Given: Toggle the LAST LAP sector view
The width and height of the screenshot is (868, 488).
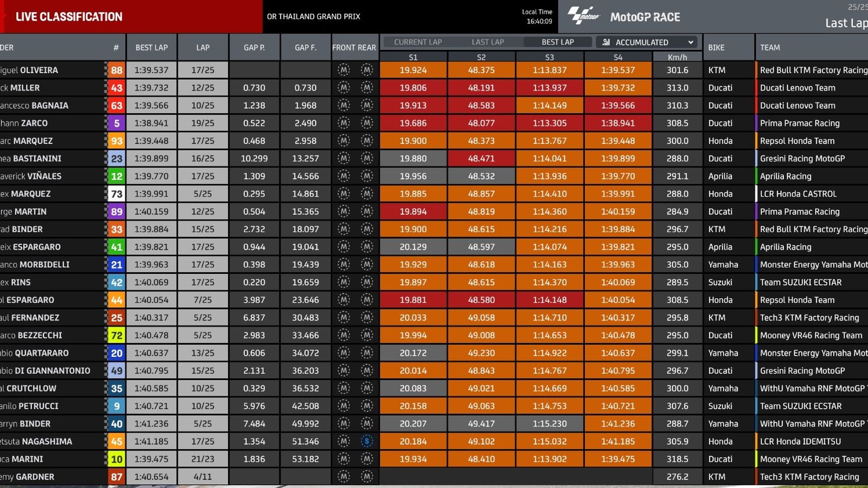Looking at the screenshot, I should (487, 42).
